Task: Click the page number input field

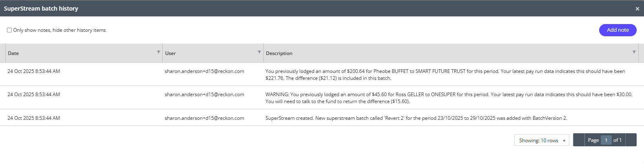Action: click(606, 140)
